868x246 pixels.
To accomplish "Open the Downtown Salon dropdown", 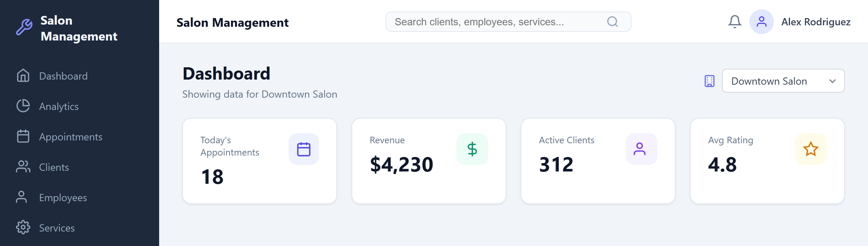I will (x=783, y=81).
